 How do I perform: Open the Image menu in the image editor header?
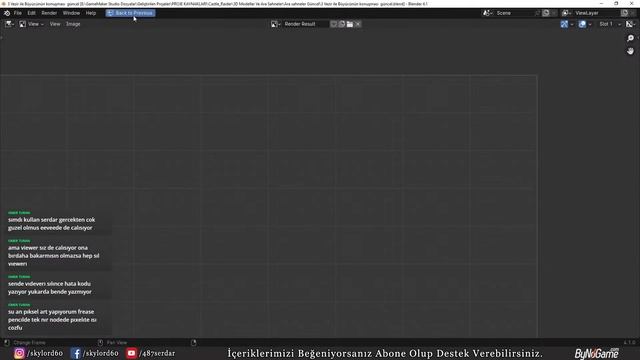point(73,24)
